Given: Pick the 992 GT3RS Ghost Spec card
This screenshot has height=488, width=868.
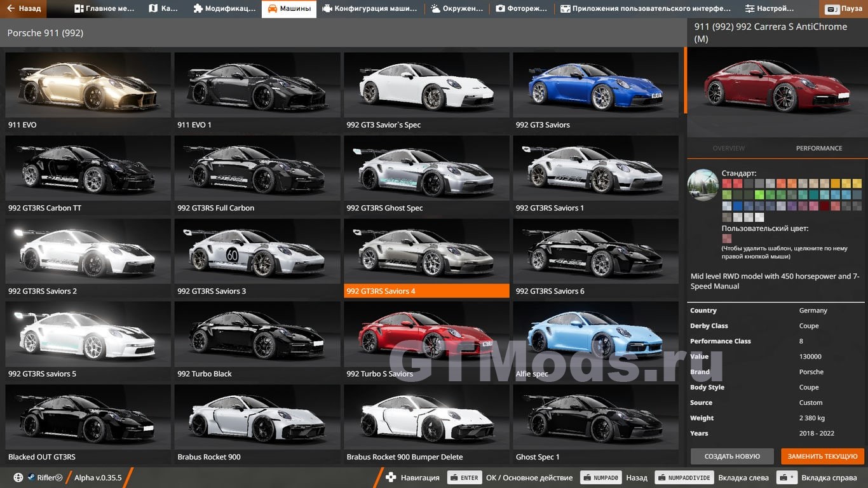Looking at the screenshot, I should pos(426,175).
